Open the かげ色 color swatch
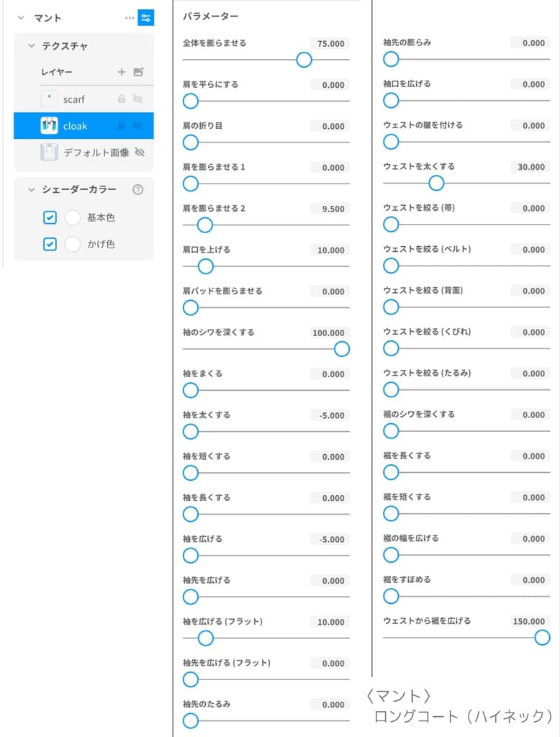The height and width of the screenshot is (737, 560). (x=73, y=245)
